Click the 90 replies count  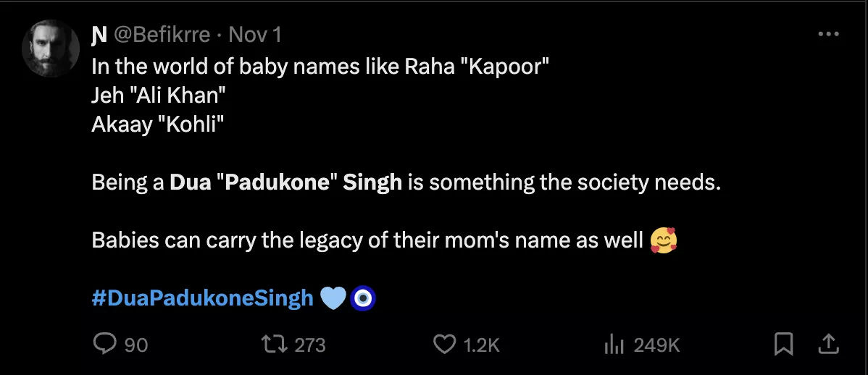coord(135,345)
